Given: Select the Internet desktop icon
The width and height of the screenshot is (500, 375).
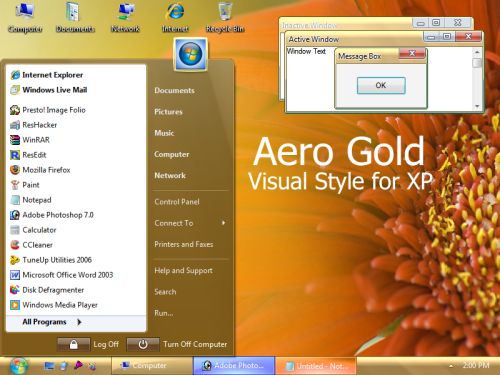Looking at the screenshot, I should click(175, 17).
